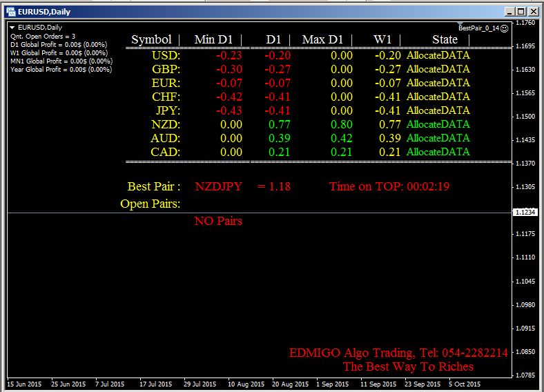Click the EDMIGO Algo Trading contact text
Viewport: 544px width, 392px height.
398,353
